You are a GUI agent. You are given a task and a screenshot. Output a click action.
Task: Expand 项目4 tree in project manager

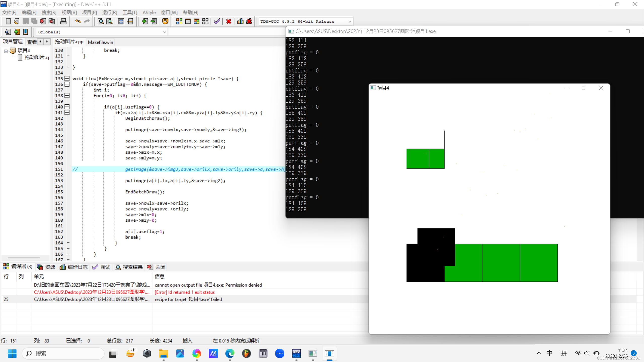[6, 50]
